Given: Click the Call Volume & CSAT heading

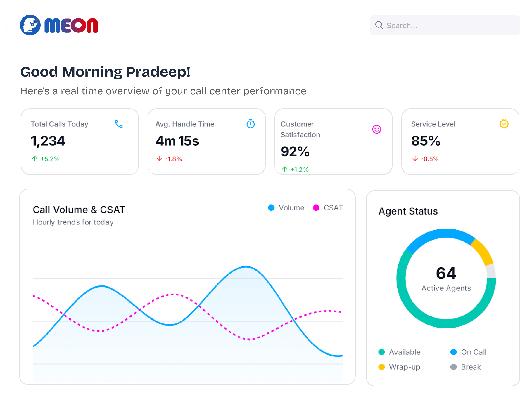Looking at the screenshot, I should click(79, 210).
